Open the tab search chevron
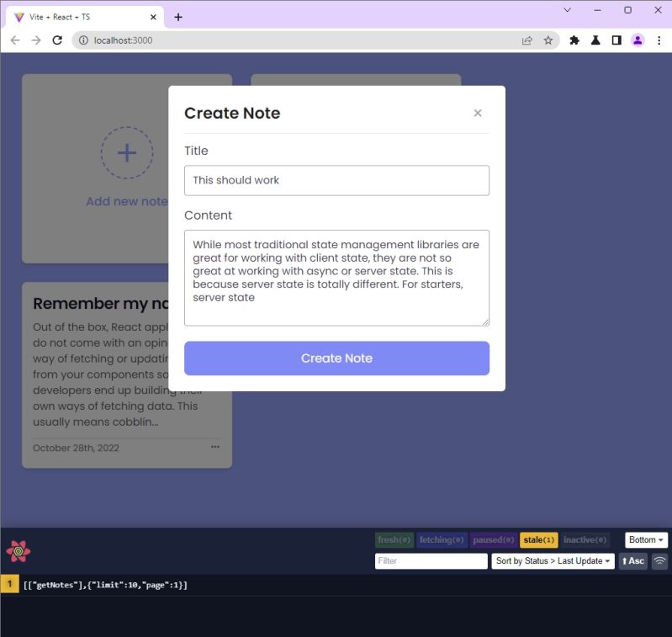Image resolution: width=672 pixels, height=637 pixels. [x=567, y=10]
